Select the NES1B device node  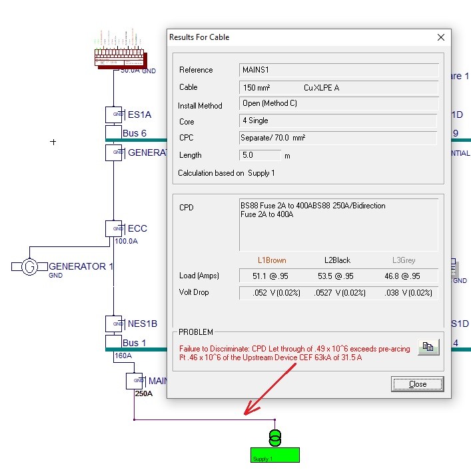114,324
